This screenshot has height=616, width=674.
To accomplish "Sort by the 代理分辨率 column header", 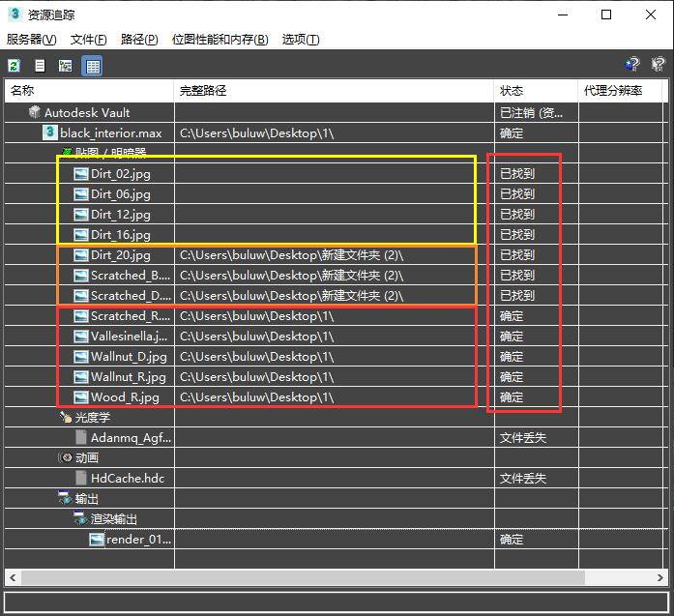I will coord(620,90).
